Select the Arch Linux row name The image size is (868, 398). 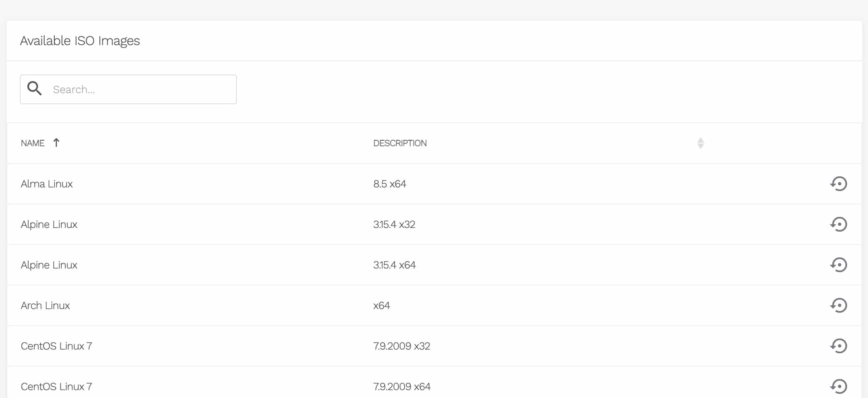coord(45,305)
